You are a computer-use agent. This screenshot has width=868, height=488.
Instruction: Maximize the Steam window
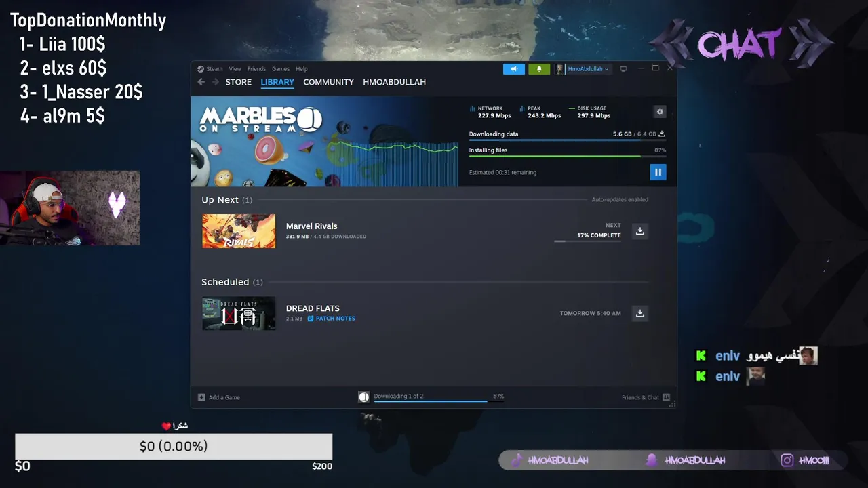click(x=655, y=68)
